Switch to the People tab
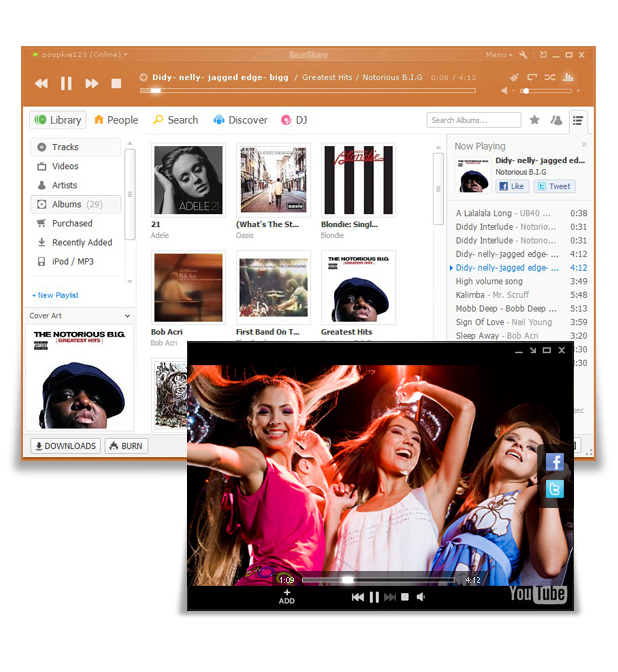618x672 pixels. (x=116, y=120)
